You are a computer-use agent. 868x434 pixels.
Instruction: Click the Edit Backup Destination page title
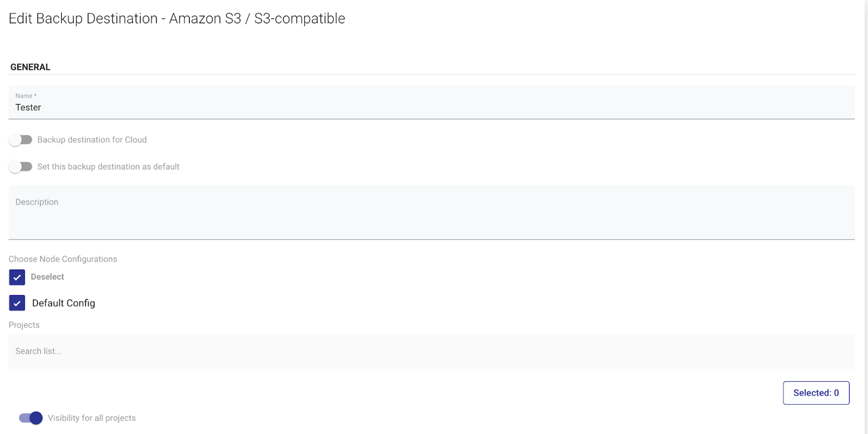[177, 18]
